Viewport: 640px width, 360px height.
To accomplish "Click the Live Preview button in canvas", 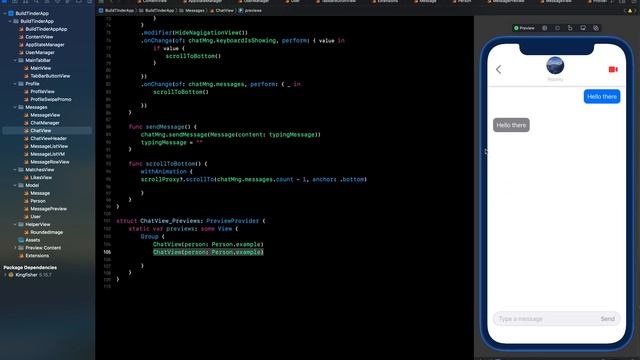I will (524, 28).
